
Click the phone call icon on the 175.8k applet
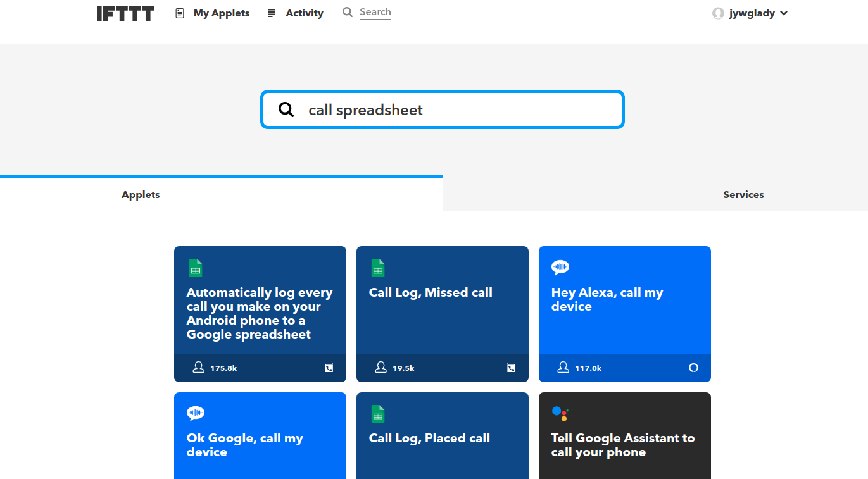pyautogui.click(x=329, y=368)
